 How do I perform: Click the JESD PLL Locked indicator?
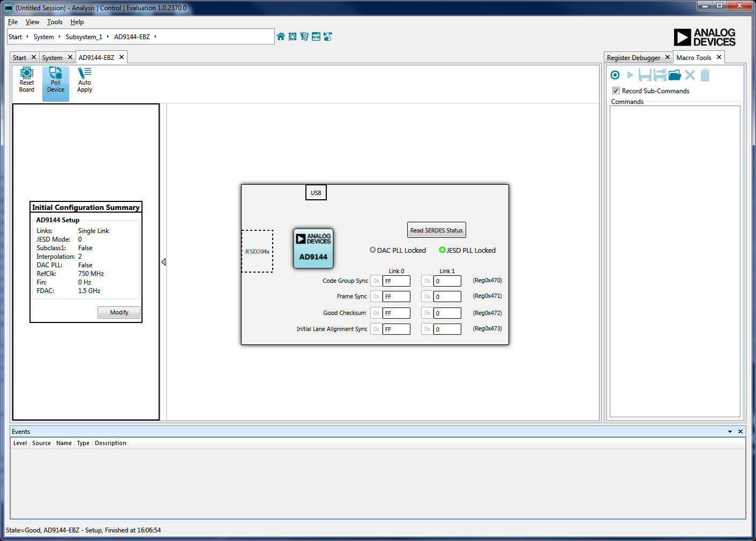click(x=443, y=250)
